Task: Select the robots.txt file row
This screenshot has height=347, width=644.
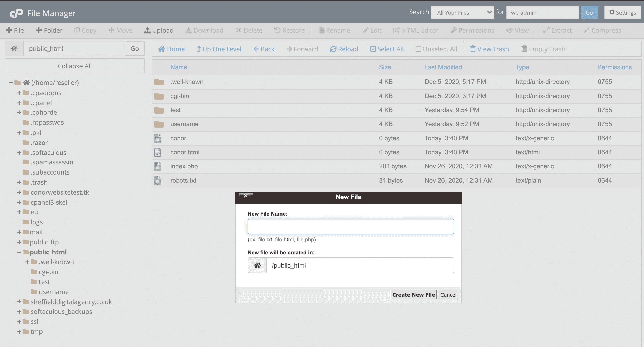Action: tap(397, 181)
